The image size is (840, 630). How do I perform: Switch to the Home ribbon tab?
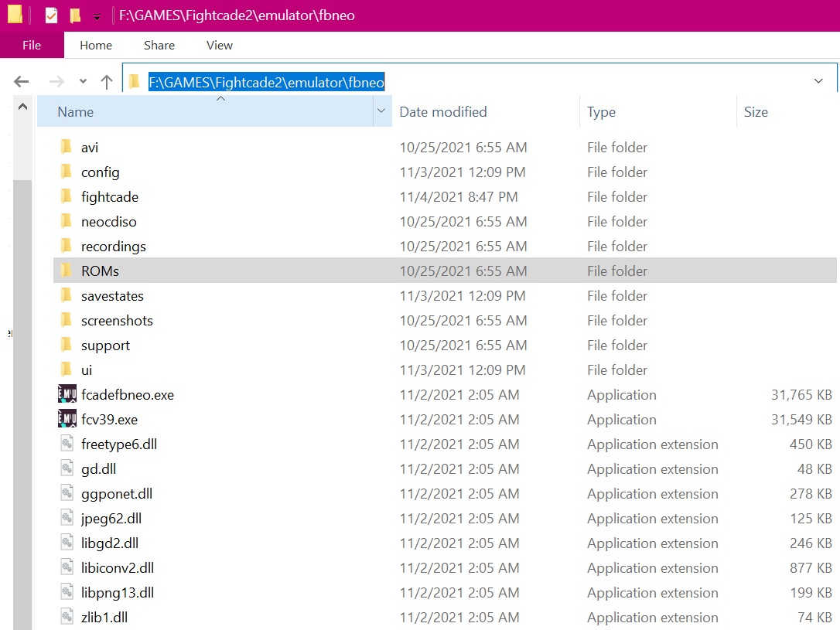coord(96,45)
